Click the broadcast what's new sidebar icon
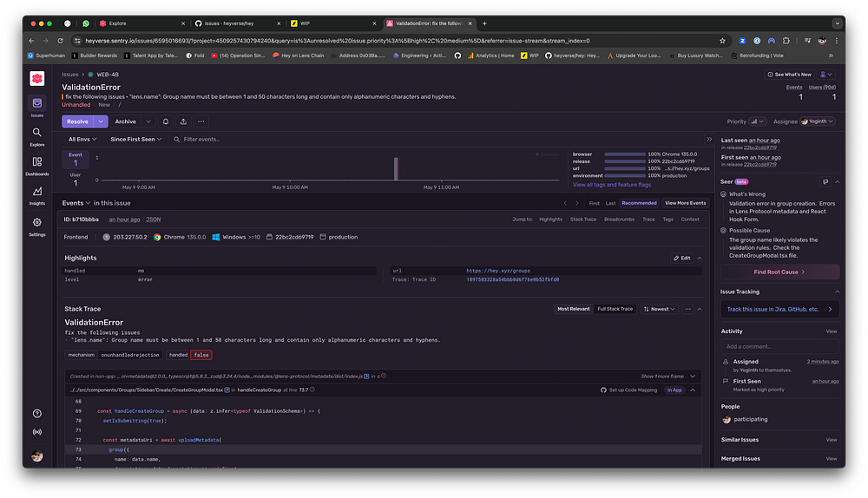This screenshot has width=868, height=498. pos(37,431)
